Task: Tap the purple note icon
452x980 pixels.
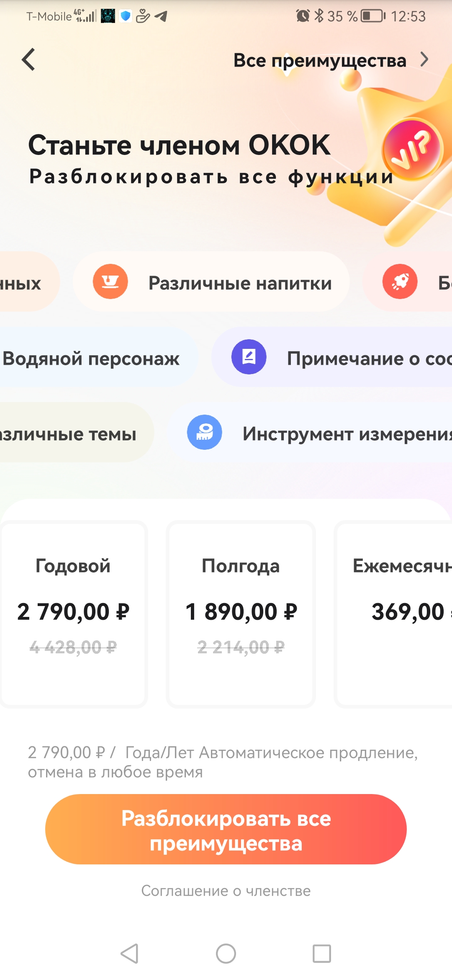Action: 249,357
